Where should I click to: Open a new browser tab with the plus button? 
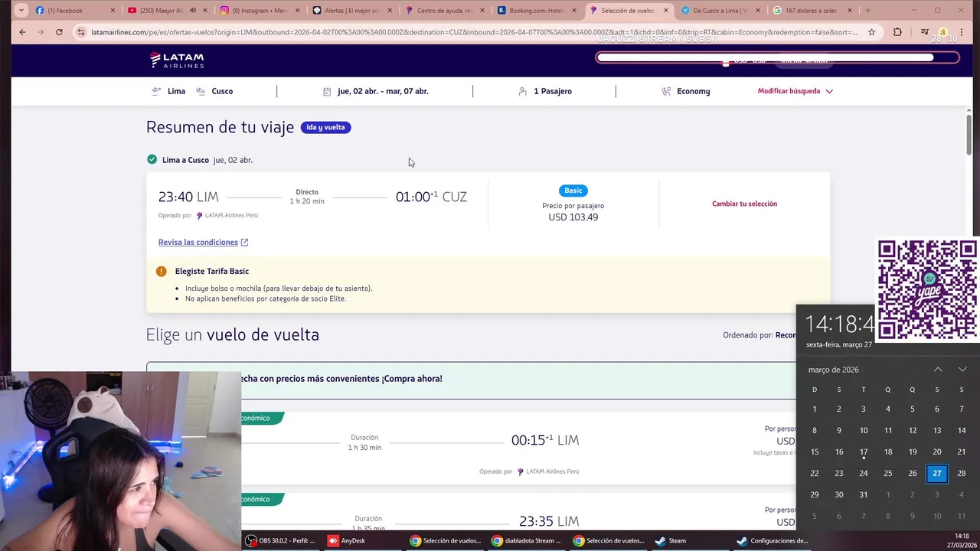point(867,11)
